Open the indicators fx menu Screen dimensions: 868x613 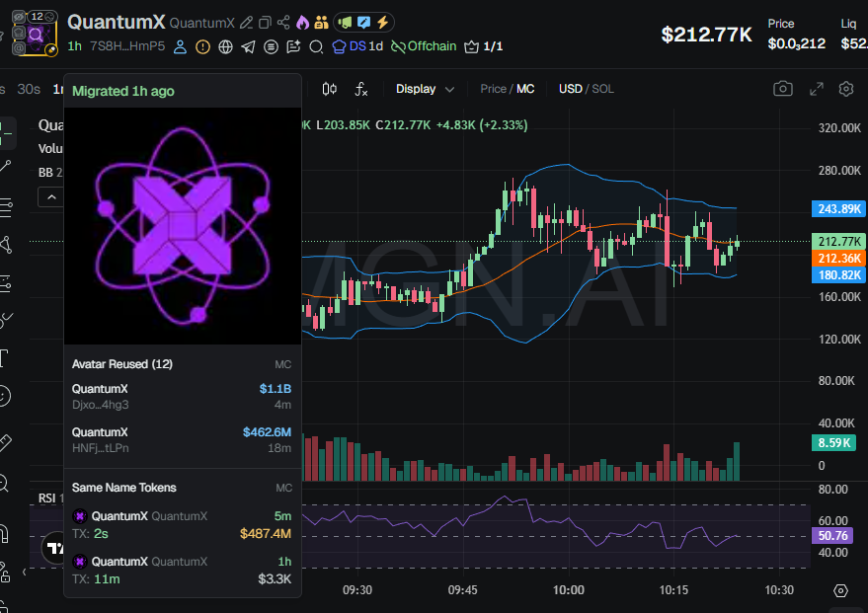(x=361, y=89)
